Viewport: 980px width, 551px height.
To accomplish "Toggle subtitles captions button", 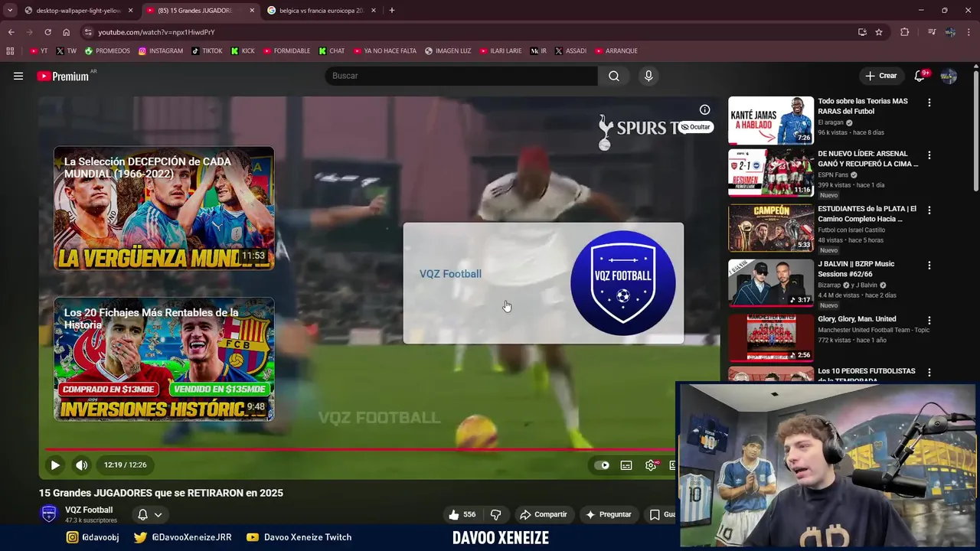I will tap(626, 465).
